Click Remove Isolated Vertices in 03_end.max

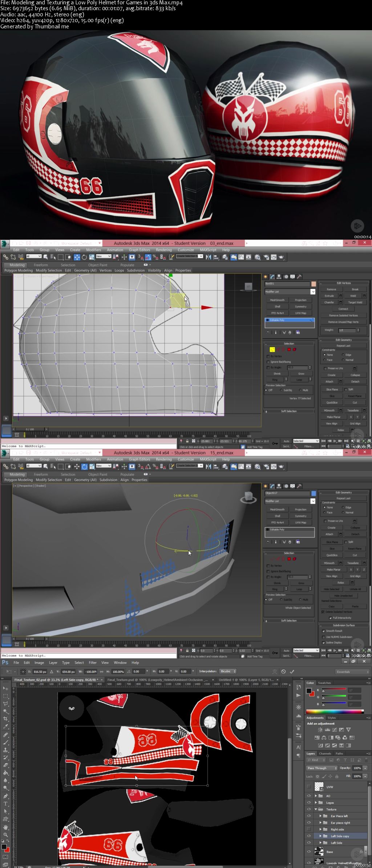click(x=343, y=316)
